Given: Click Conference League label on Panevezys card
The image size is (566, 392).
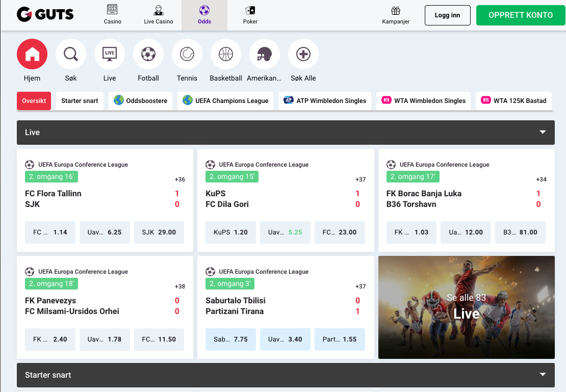Looking at the screenshot, I should click(83, 272).
